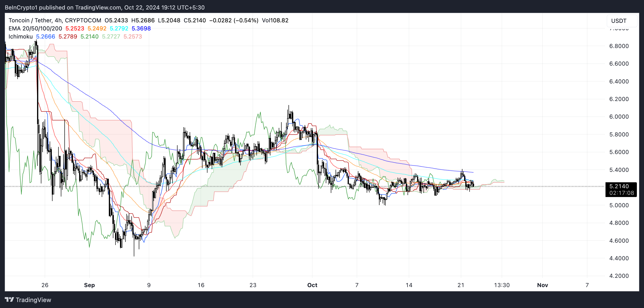644x308 pixels.
Task: Click the current price label 5.2140
Action: click(619, 186)
